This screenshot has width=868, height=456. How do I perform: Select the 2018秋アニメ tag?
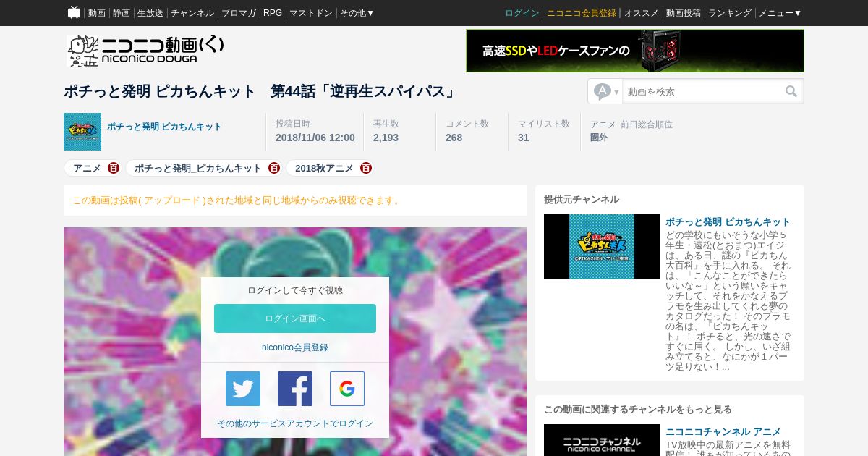coord(324,168)
